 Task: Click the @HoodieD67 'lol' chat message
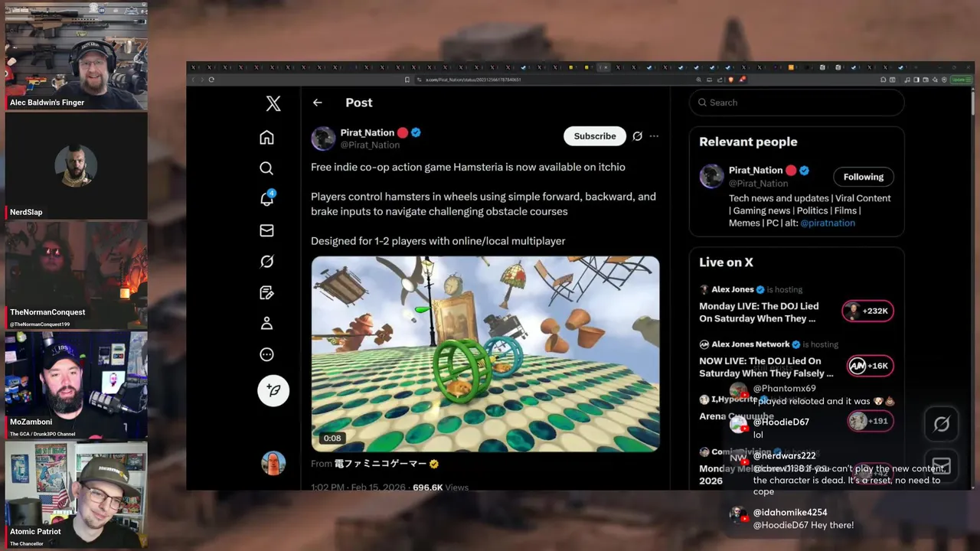(769, 428)
